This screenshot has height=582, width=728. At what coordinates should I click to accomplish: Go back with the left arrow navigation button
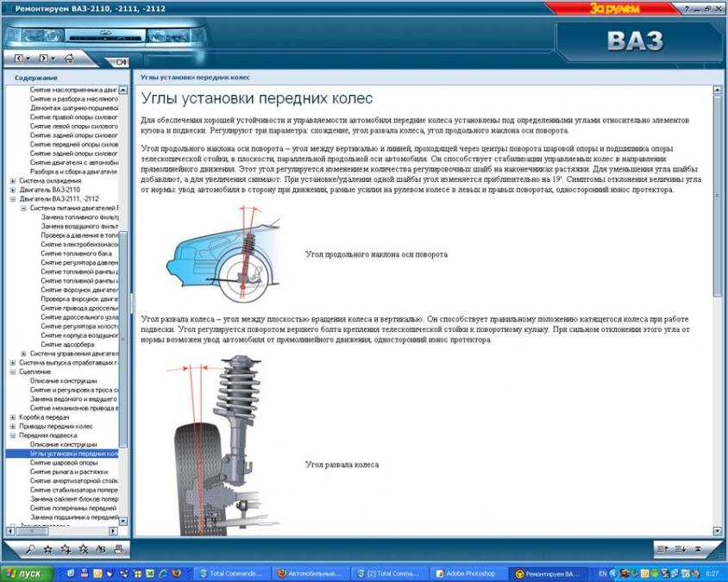tap(19, 59)
